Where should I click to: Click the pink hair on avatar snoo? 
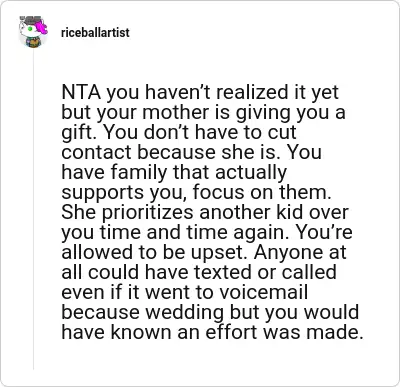pyautogui.click(x=43, y=26)
